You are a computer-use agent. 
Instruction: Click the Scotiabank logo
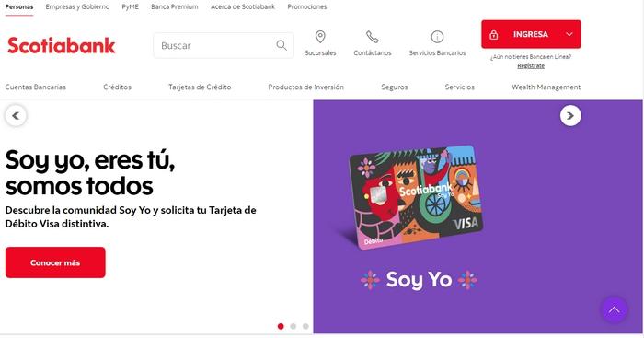pyautogui.click(x=62, y=46)
